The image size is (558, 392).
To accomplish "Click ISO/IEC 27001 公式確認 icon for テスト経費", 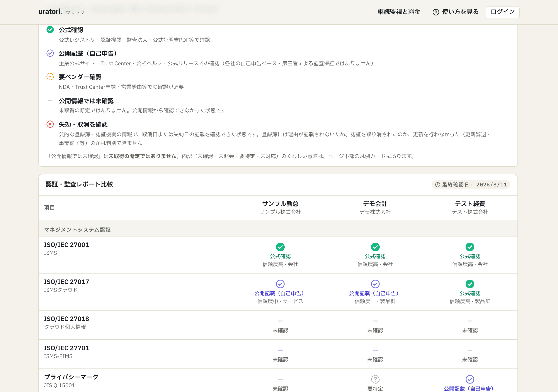I will click(470, 247).
